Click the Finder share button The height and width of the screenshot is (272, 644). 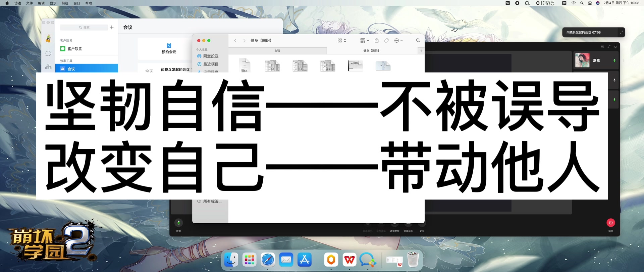coord(377,40)
